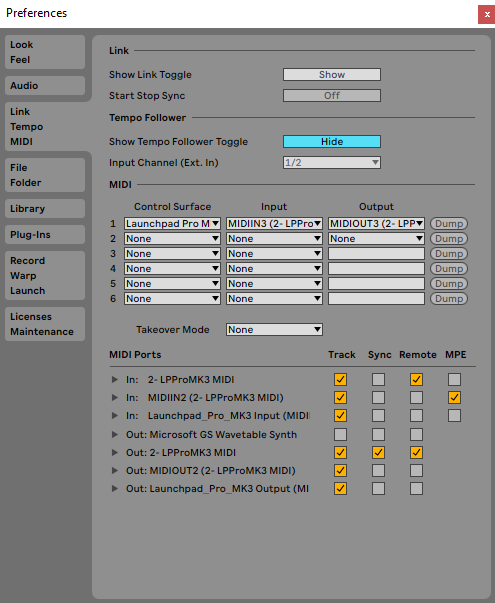Screen dimensions: 495x603
Task: Uncheck Sync for Out: 2- LPProMK3 MIDI
Action: 378,453
